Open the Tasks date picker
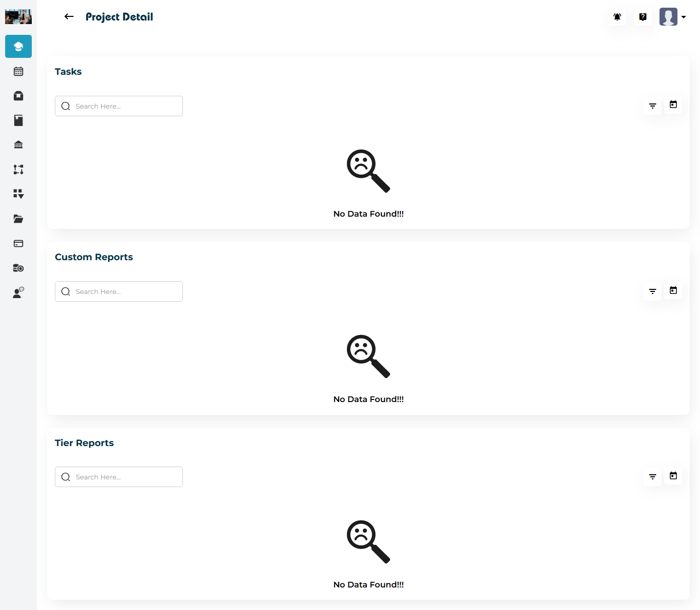This screenshot has height=610, width=700. point(673,104)
